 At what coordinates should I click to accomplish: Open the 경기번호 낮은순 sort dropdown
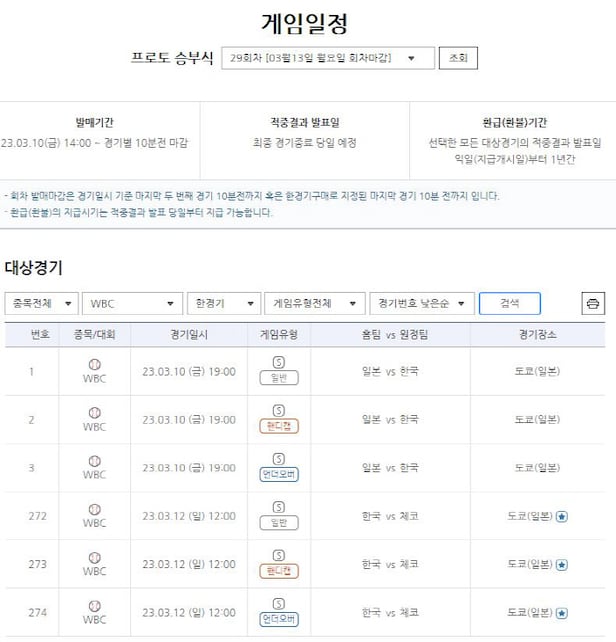click(x=420, y=303)
